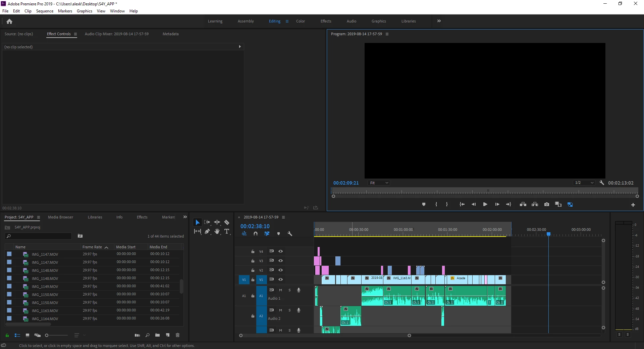Viewport: 644px width, 349px height.
Task: Open the Program monitor panel menu
Action: tap(387, 34)
